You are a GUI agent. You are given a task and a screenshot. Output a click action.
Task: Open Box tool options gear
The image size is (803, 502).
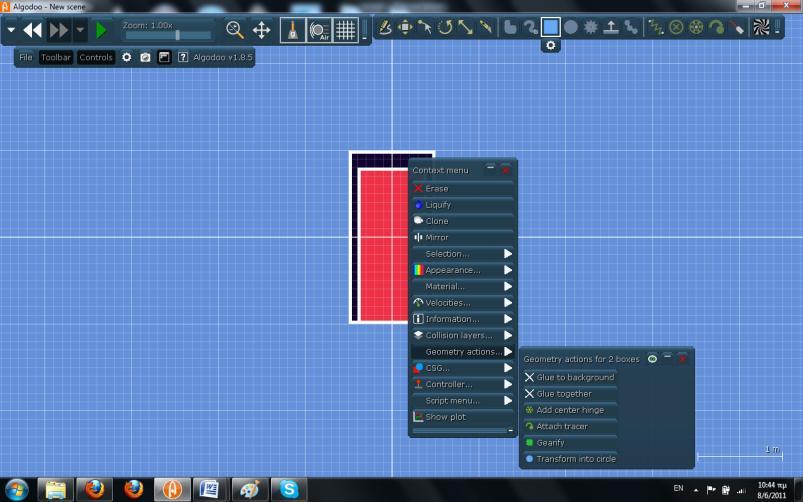tap(551, 46)
